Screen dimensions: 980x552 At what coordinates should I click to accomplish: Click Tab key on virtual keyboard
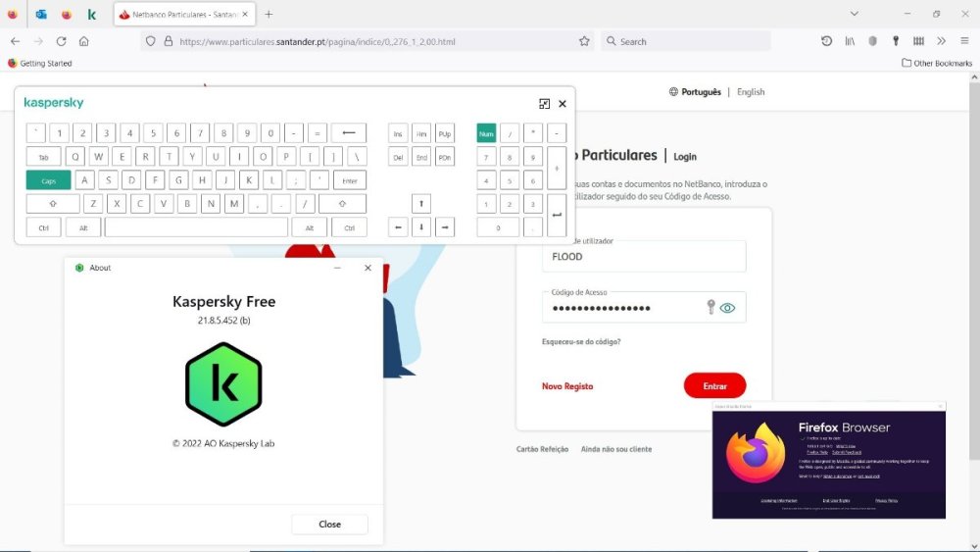click(44, 157)
